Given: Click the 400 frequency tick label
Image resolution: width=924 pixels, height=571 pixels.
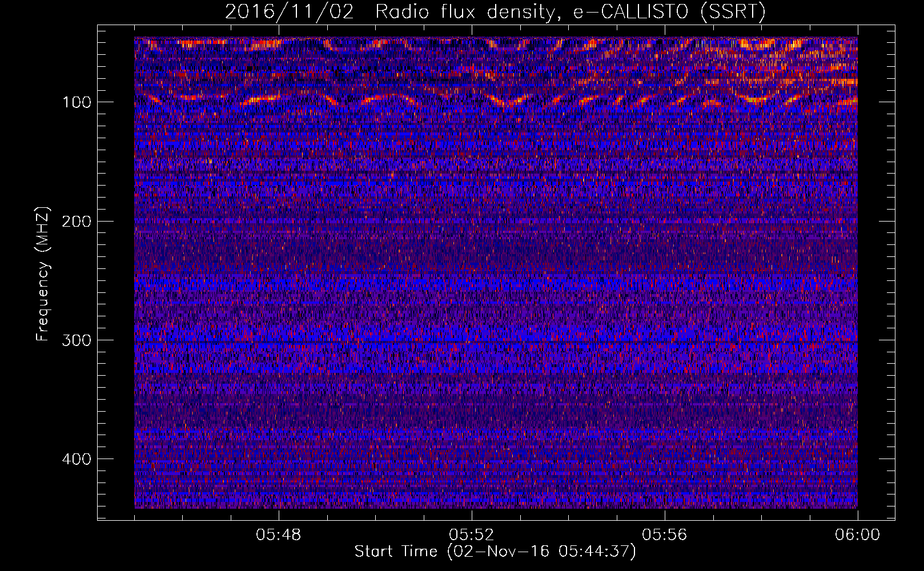Looking at the screenshot, I should pyautogui.click(x=76, y=459).
